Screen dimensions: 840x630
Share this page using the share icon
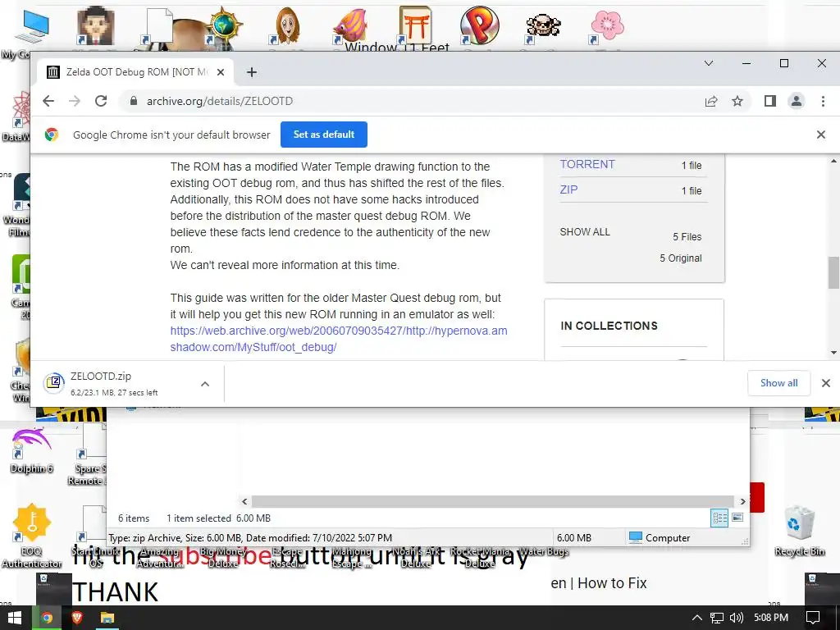point(711,101)
